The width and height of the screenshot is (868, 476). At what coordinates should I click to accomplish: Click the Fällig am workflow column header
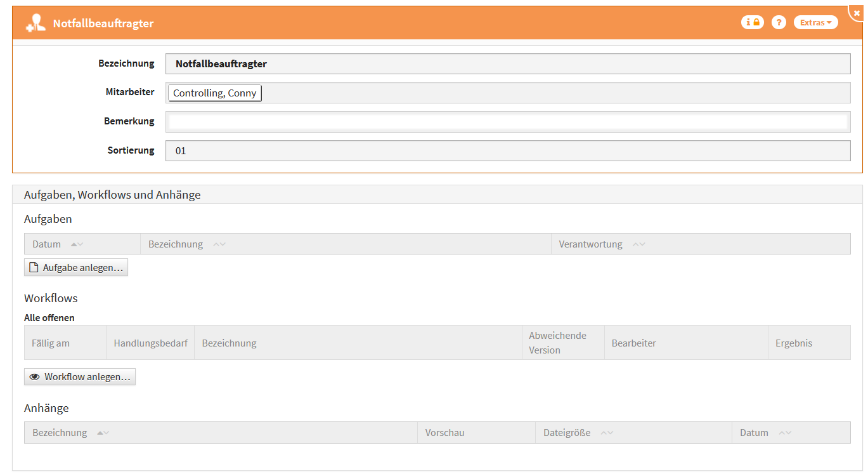51,343
